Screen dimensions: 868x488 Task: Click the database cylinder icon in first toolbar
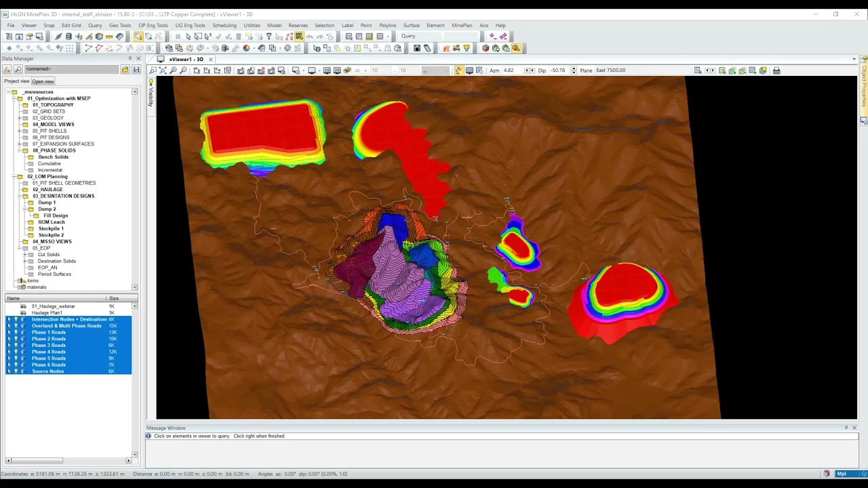tap(68, 36)
